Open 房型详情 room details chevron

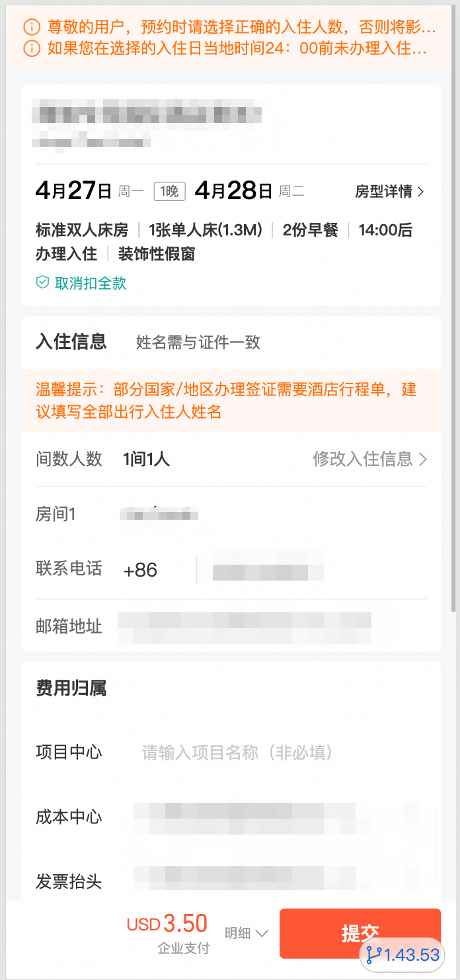point(421,192)
